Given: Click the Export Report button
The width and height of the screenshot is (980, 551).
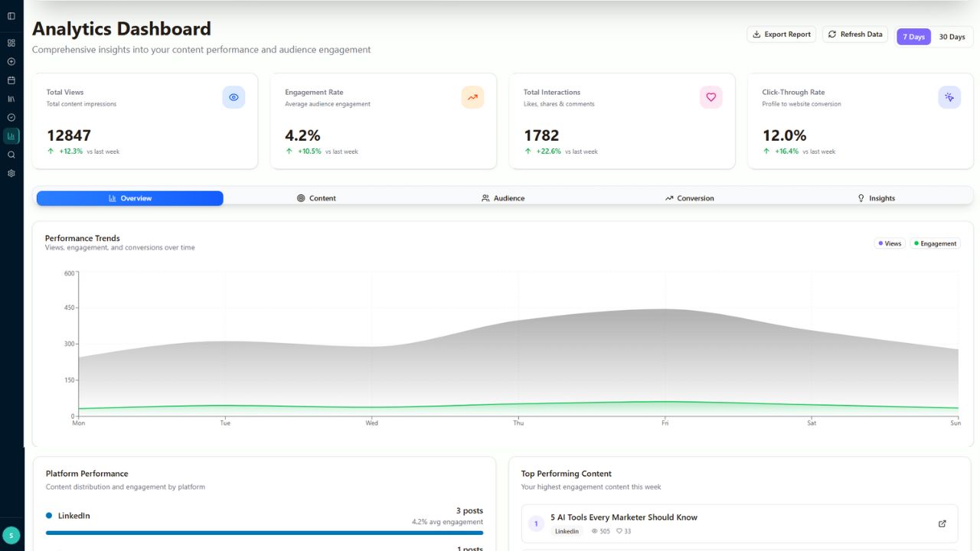Looking at the screenshot, I should [781, 34].
